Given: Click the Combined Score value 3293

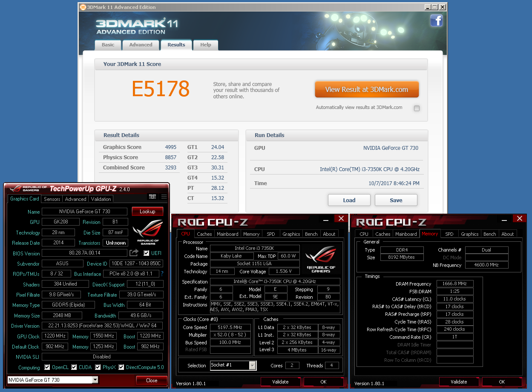Looking at the screenshot, I should click(x=171, y=168).
